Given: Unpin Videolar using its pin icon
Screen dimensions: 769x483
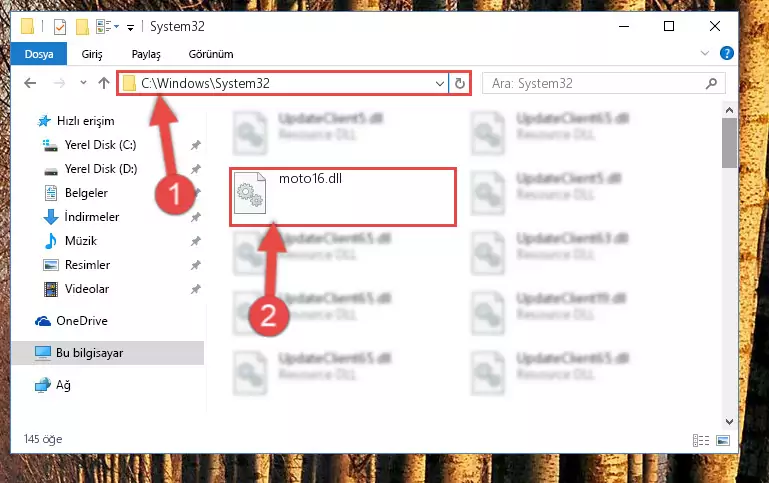Looking at the screenshot, I should point(196,289).
